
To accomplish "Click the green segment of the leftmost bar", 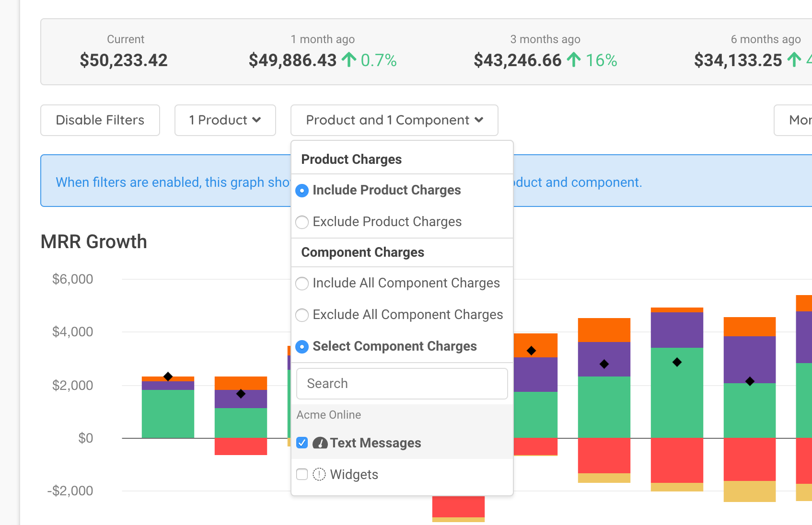I will pos(168,413).
